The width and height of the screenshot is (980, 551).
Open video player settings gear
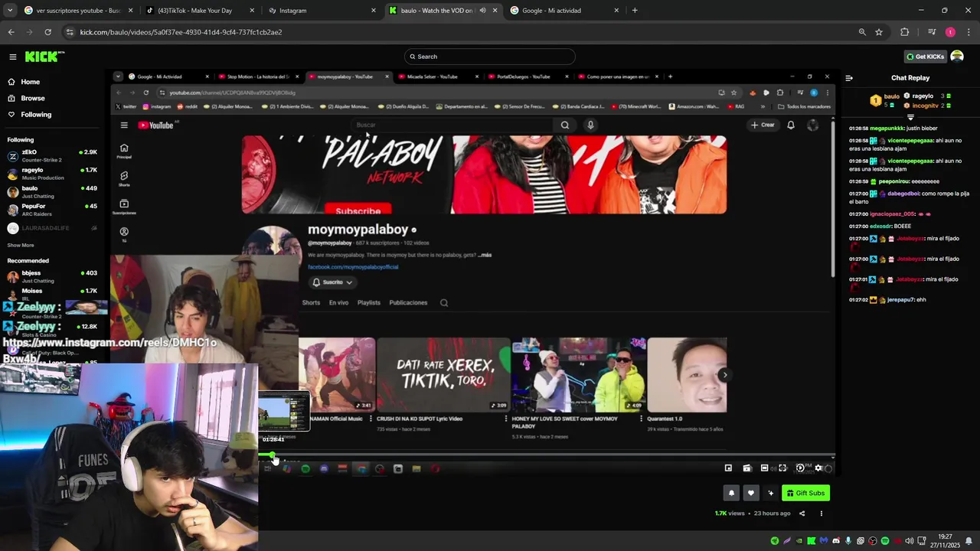tap(818, 468)
